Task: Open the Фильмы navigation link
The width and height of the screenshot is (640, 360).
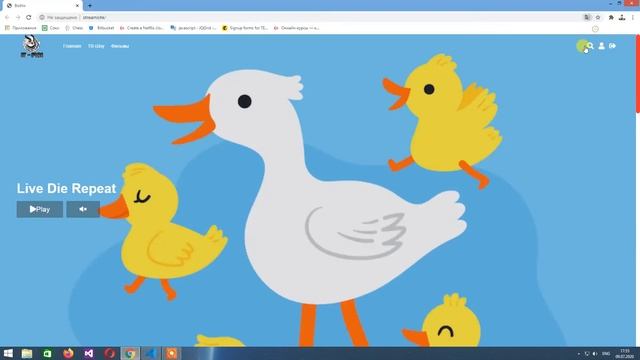Action: click(120, 46)
